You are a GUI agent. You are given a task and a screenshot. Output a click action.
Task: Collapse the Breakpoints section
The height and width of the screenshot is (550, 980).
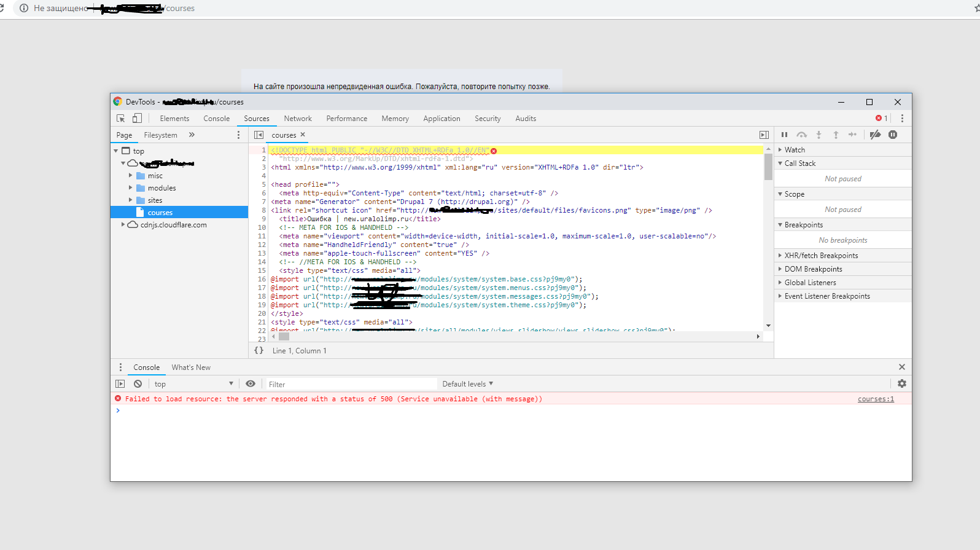coord(842,224)
